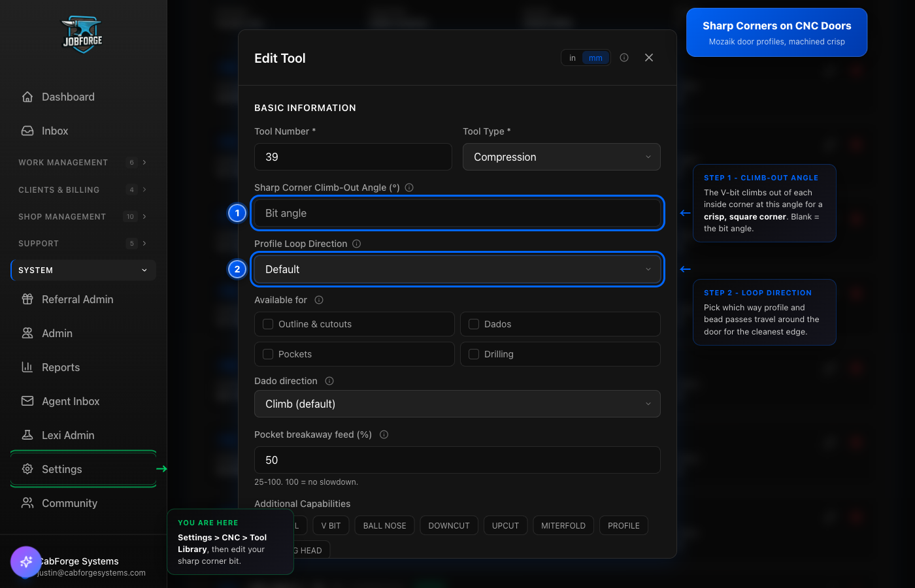Click info icon next to Available for
The height and width of the screenshot is (588, 915).
pos(319,300)
